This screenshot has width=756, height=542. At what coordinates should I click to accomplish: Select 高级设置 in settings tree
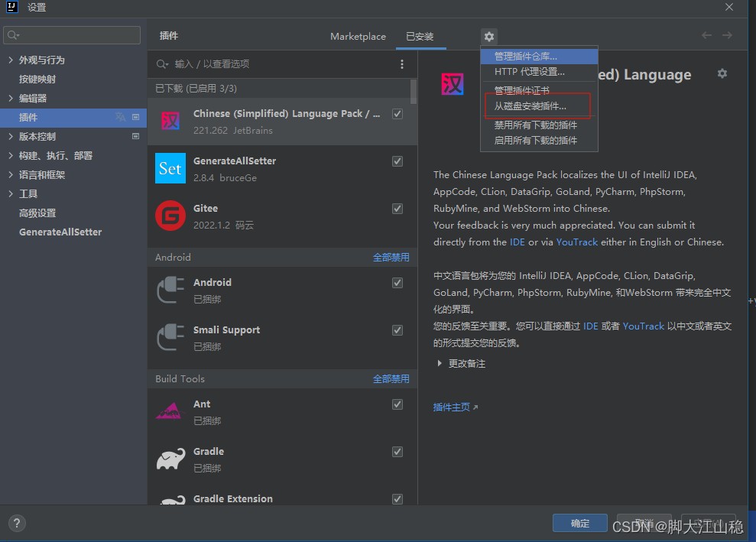[x=37, y=213]
